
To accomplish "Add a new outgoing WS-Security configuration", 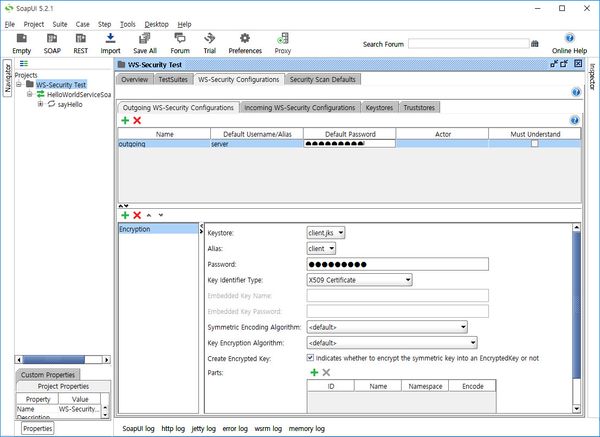I will click(124, 120).
